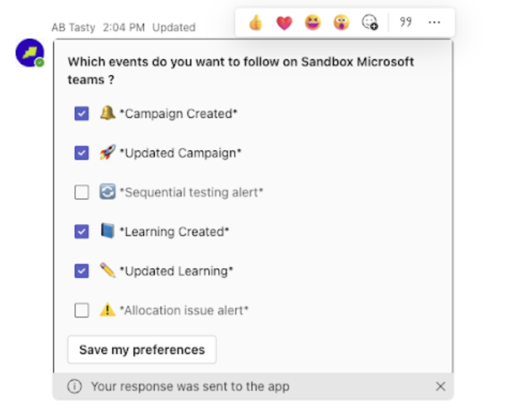519x420 pixels.
Task: Click Save my preferences button
Action: (141, 350)
